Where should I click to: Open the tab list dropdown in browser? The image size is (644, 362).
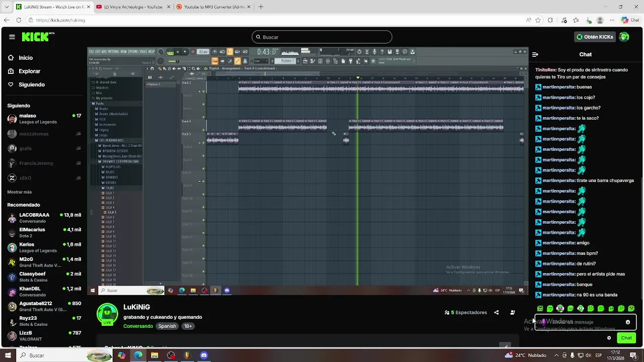click(7, 7)
